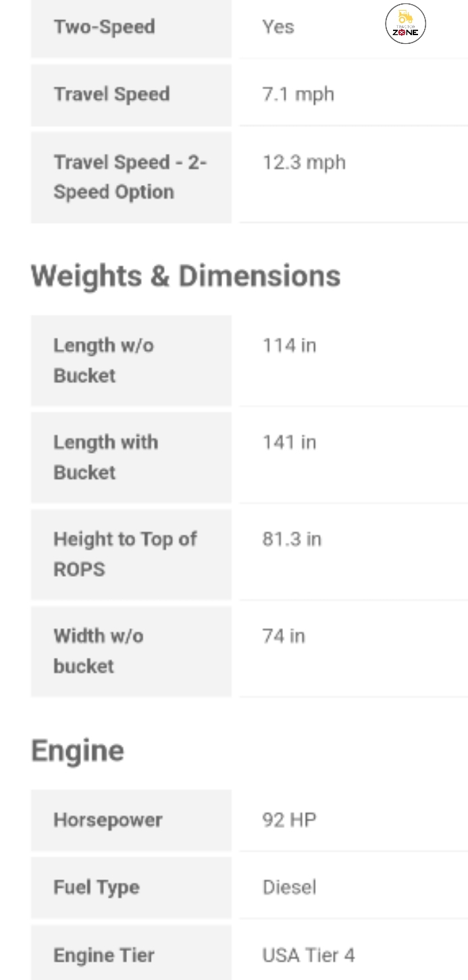Click the 7.1 mph travel speed value
Screen dimensions: 468x980
298,94
